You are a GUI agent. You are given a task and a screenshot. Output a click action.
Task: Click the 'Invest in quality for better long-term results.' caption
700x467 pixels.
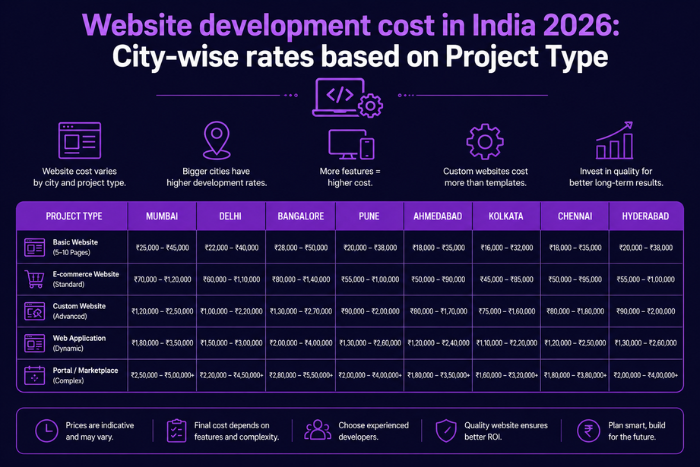616,177
